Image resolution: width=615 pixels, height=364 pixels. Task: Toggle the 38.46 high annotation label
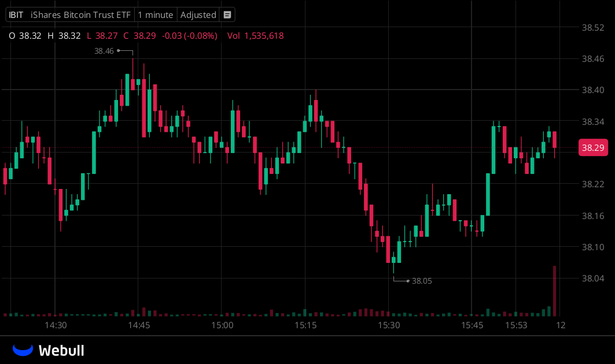point(102,51)
